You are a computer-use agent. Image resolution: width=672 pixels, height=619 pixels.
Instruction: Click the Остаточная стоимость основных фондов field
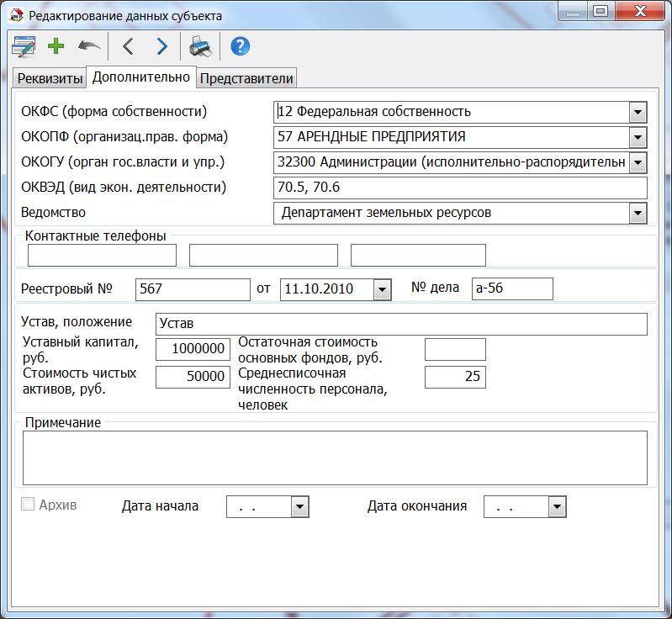point(455,349)
